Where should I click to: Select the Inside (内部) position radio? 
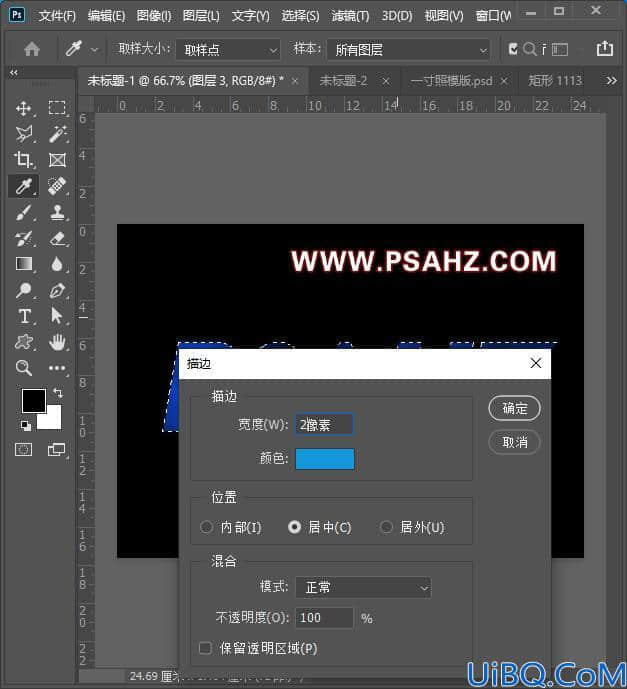coord(206,527)
